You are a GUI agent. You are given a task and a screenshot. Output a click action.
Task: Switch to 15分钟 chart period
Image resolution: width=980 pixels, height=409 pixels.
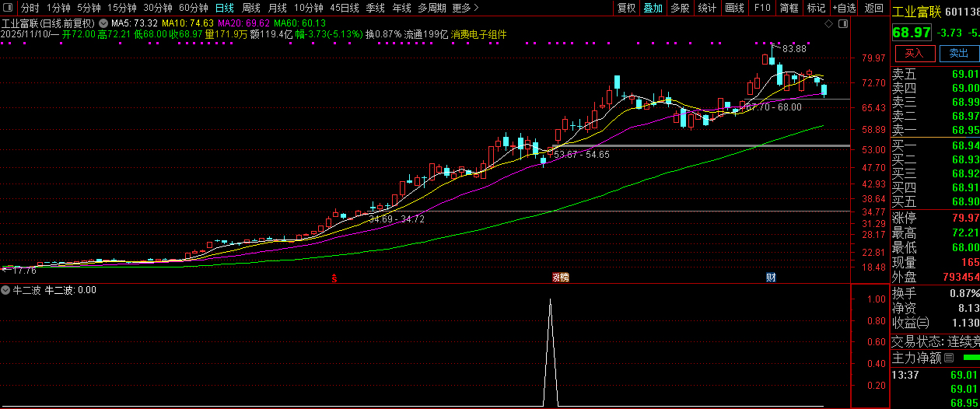(x=122, y=8)
